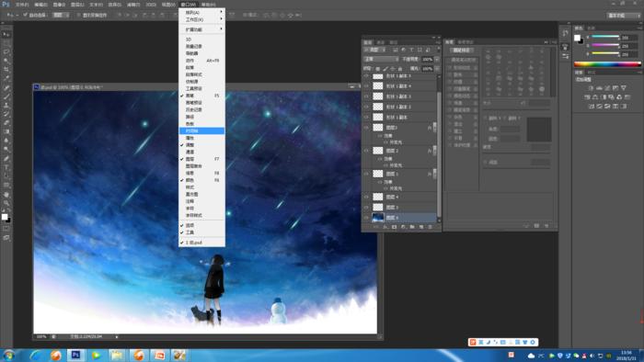Viewport: 644px width, 362px height.
Task: Create a new layer in Layers panel
Action: coord(421,227)
